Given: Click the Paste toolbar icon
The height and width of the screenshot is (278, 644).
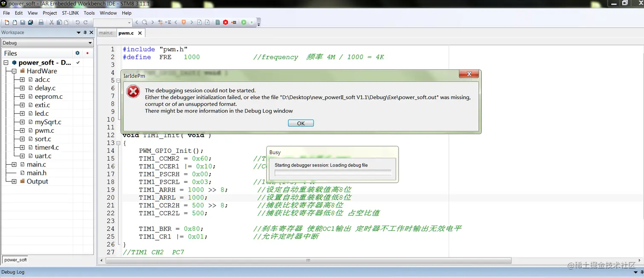Looking at the screenshot, I should (x=66, y=22).
